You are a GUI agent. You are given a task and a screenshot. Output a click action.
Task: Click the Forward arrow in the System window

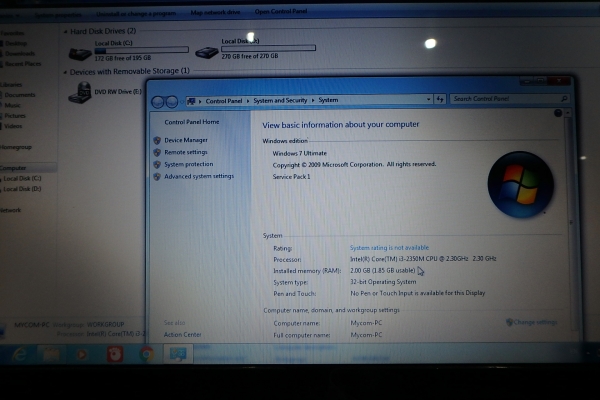(x=172, y=102)
